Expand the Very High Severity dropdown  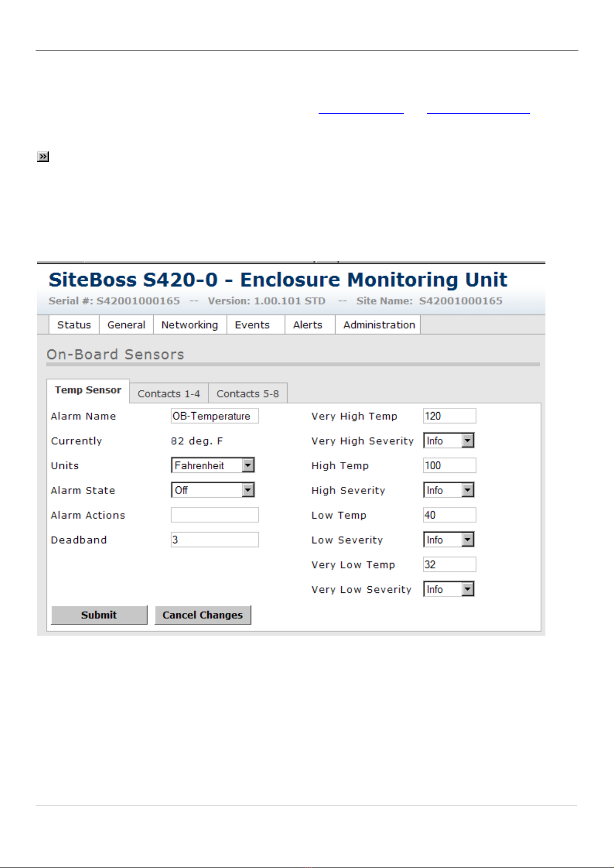coord(449,441)
